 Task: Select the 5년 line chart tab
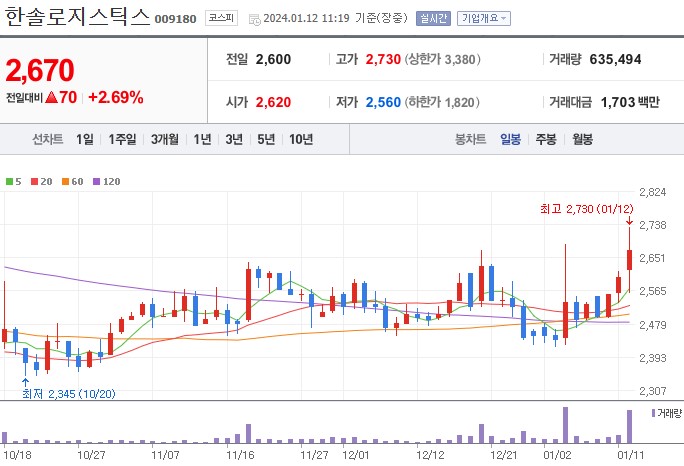coord(266,139)
